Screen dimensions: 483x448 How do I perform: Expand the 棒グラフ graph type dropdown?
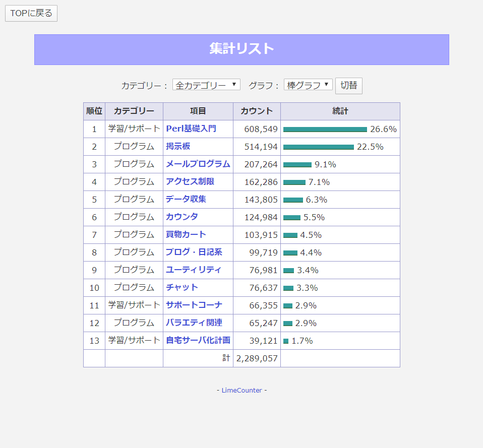(308, 85)
